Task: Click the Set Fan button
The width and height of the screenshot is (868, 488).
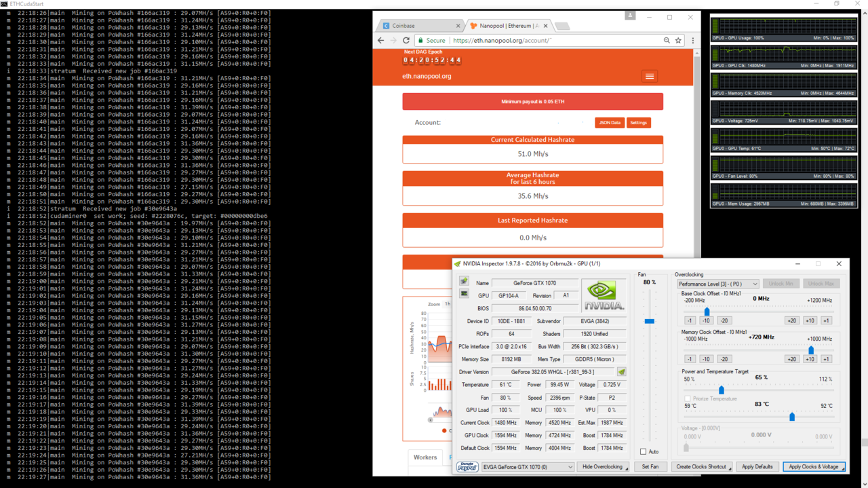Action: 650,467
